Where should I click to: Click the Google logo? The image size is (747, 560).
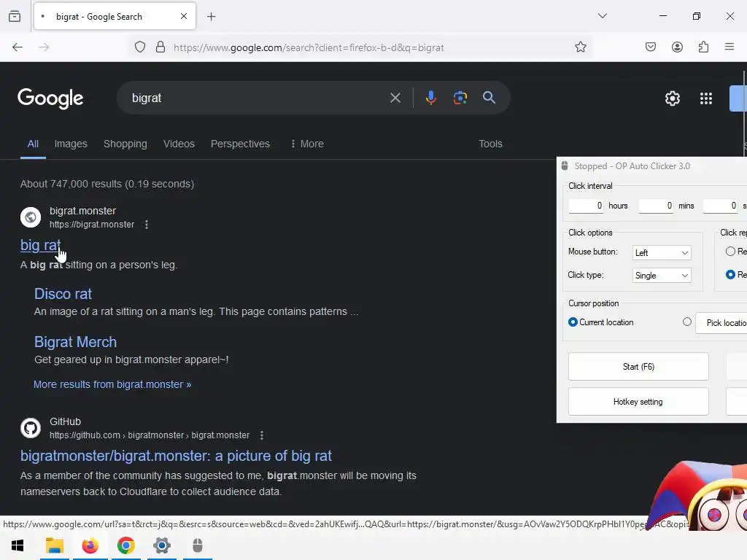tap(50, 98)
